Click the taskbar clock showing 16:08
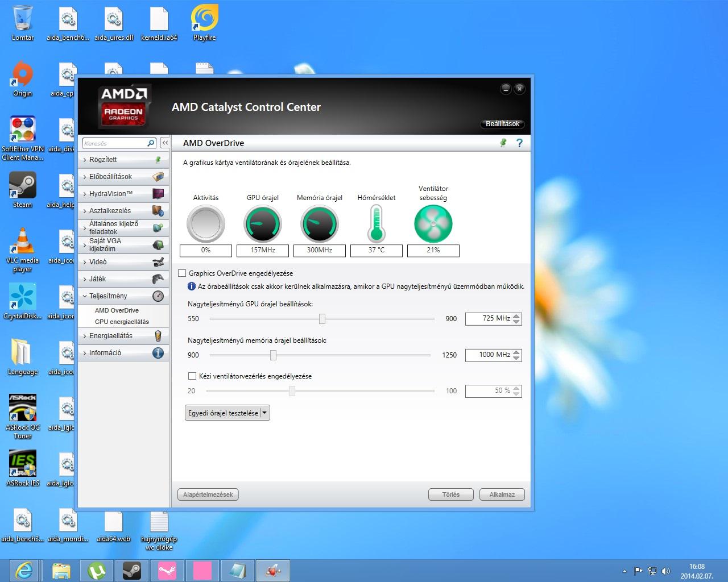Image resolution: width=728 pixels, height=582 pixels. 697,571
